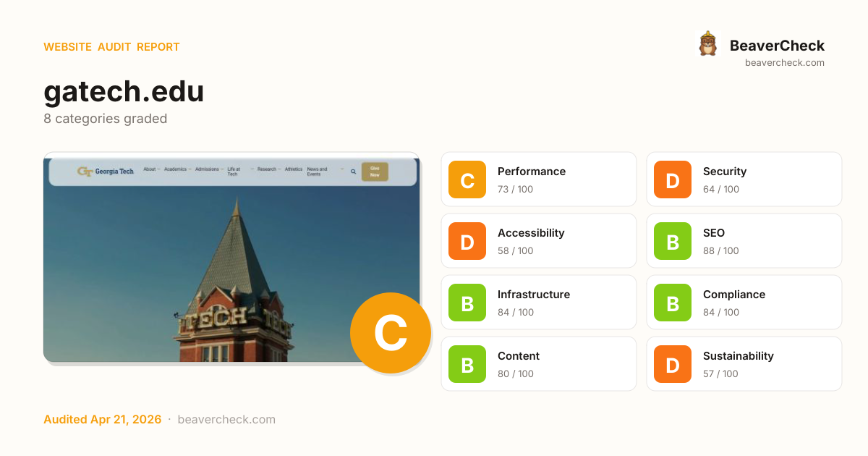This screenshot has height=456, width=868.
Task: Click the SEO grade B badge
Action: 673,241
